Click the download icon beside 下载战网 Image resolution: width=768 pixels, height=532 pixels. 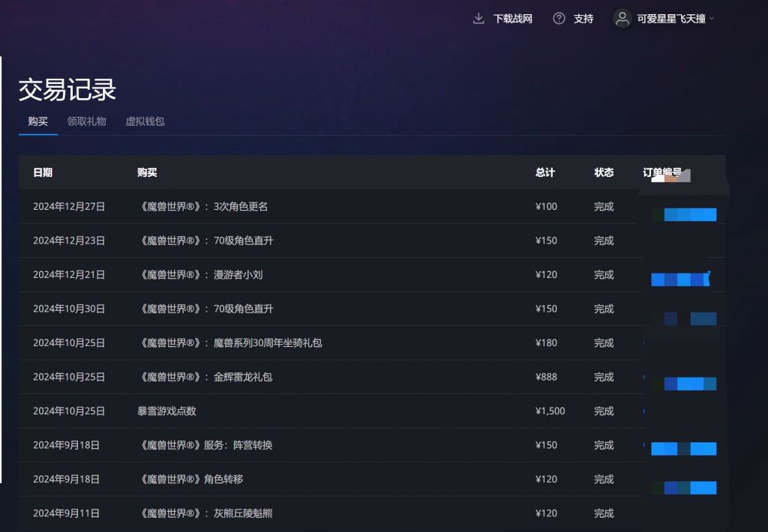[478, 18]
